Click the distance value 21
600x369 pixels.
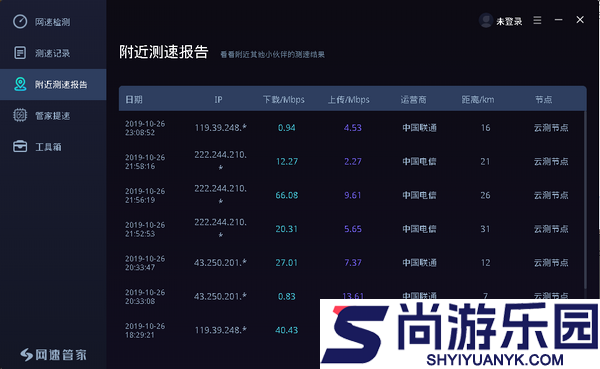(x=485, y=162)
